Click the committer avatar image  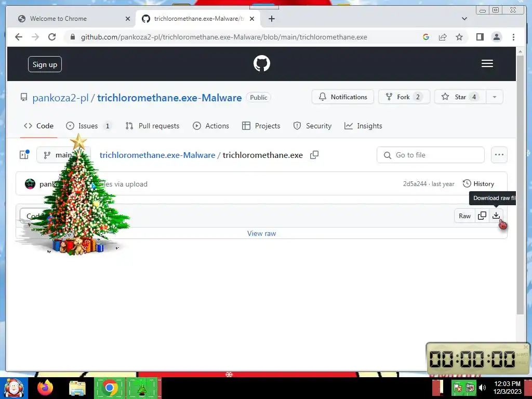(x=30, y=184)
